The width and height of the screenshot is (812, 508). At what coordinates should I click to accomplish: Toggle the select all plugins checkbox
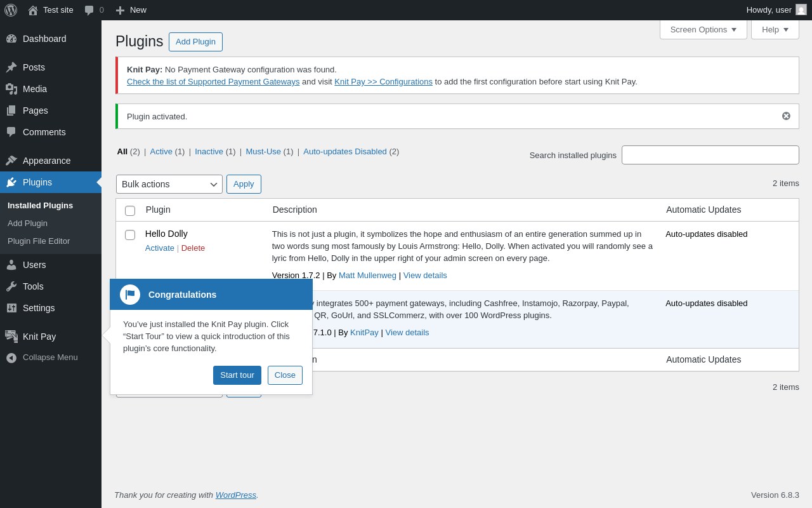(130, 211)
